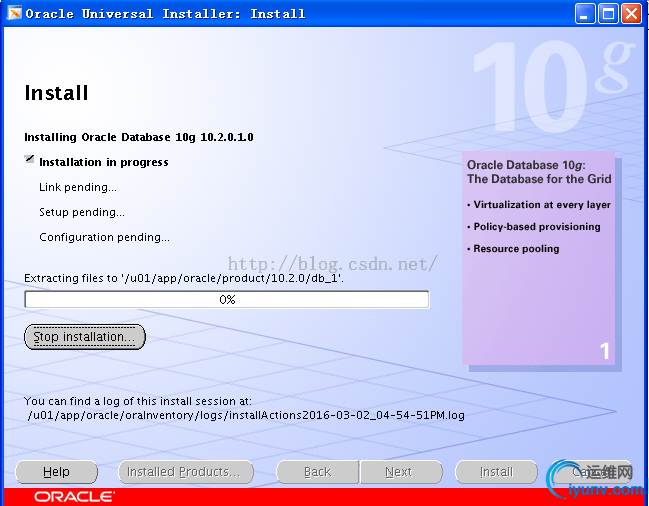Click 'You can find a log' message
The image size is (649, 506).
point(138,401)
